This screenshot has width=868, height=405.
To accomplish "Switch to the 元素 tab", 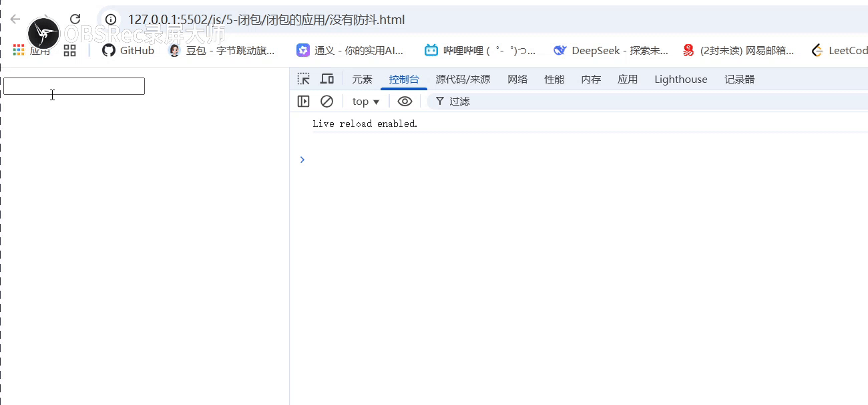I will point(362,79).
